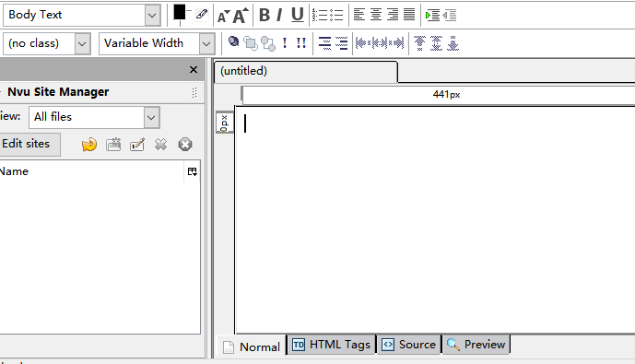635x364 pixels.
Task: Indent text with green arrow icon
Action: pyautogui.click(x=432, y=16)
